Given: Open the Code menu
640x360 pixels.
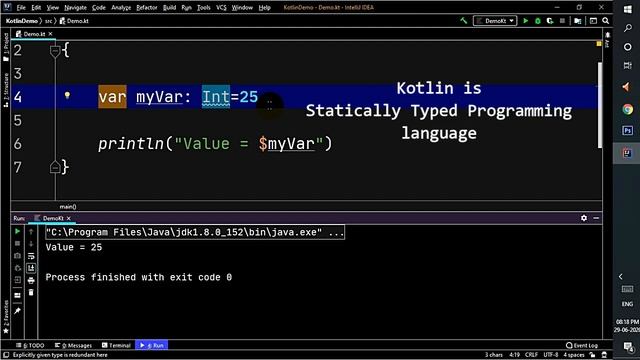Looking at the screenshot, I should tap(98, 7).
